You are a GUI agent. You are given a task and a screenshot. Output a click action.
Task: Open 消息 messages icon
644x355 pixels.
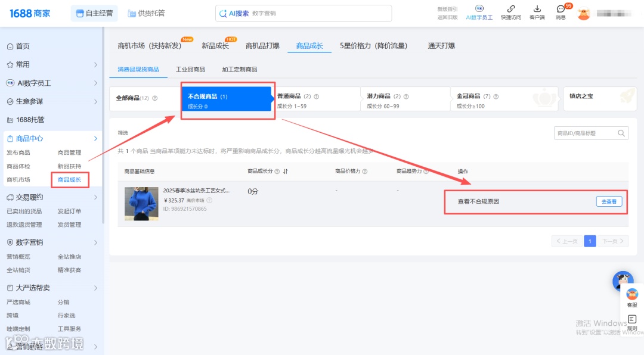[x=561, y=8]
